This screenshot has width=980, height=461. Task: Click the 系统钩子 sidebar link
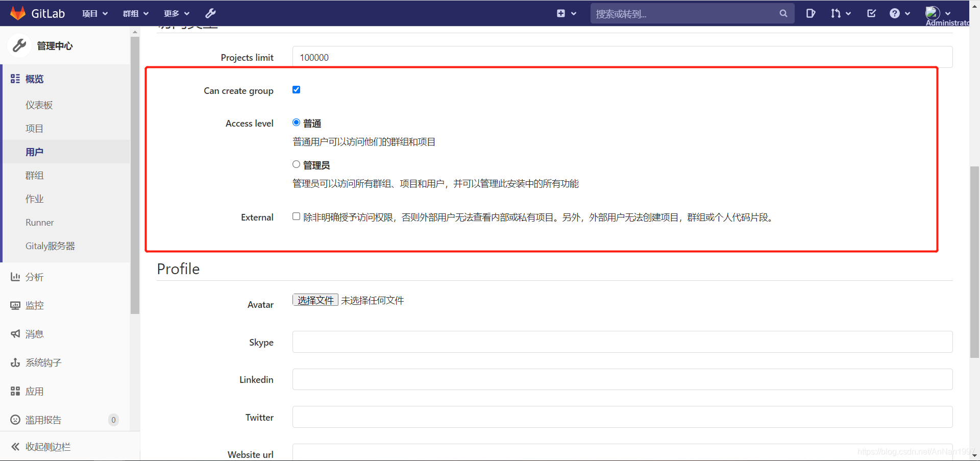[x=43, y=362]
